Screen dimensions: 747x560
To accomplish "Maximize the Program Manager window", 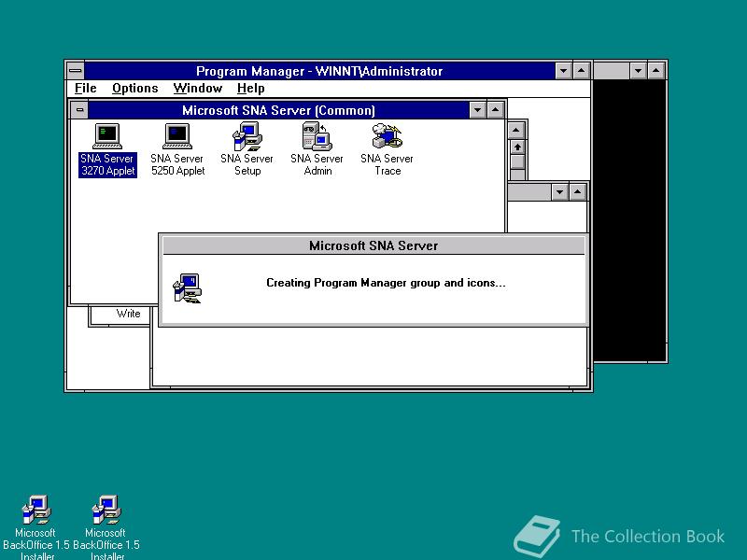I will (x=581, y=71).
